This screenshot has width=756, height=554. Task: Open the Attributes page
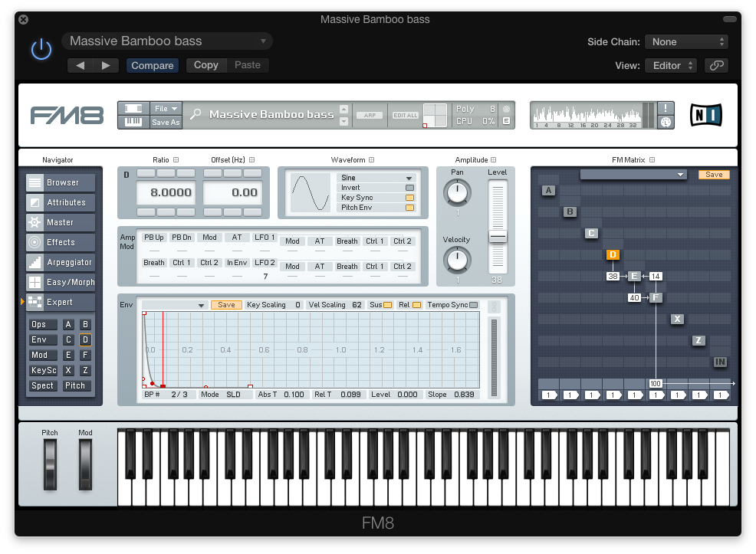click(x=61, y=202)
